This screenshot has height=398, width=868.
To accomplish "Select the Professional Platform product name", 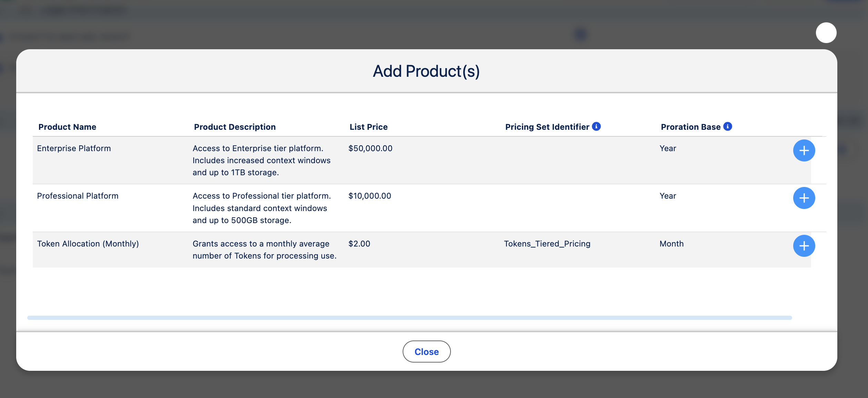I will [x=78, y=196].
